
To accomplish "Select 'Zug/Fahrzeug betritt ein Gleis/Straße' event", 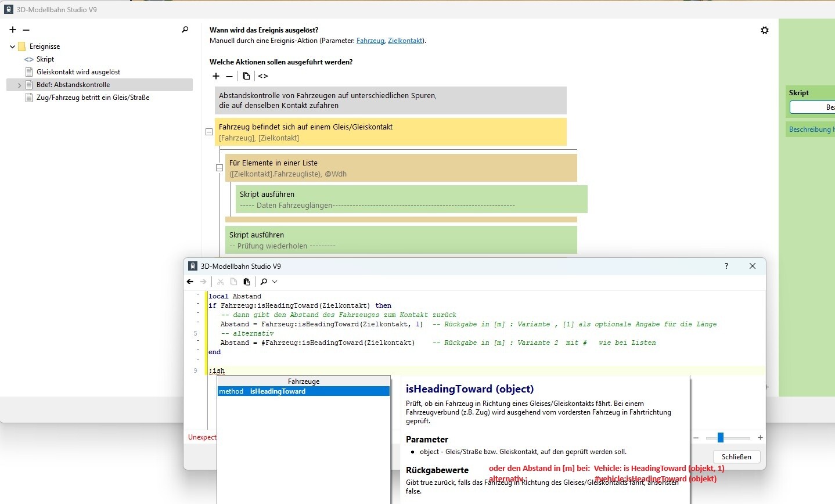I will pyautogui.click(x=93, y=98).
